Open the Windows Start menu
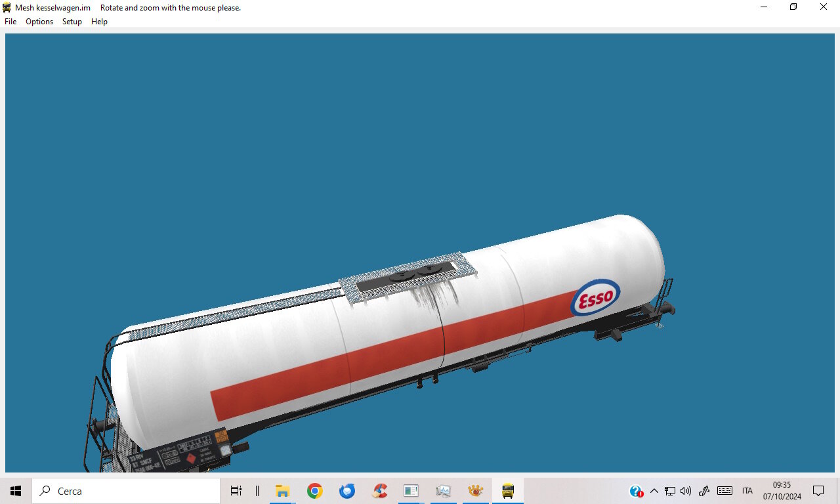Screen dimensions: 840x504 coord(16,491)
